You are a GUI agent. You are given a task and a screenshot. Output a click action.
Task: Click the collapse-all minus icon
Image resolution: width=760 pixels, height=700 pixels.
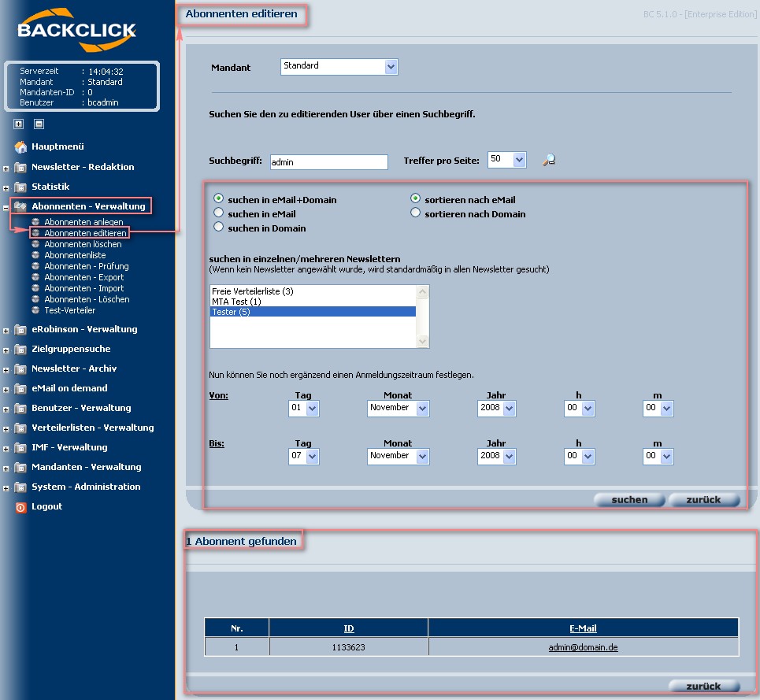pyautogui.click(x=39, y=124)
